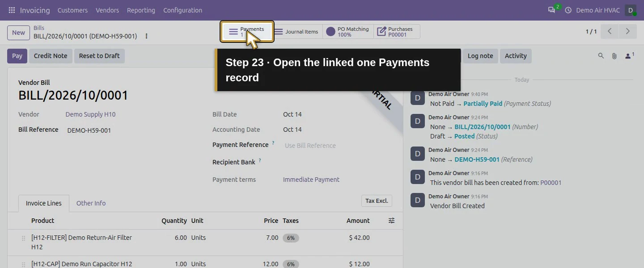Click the New button

point(18,32)
